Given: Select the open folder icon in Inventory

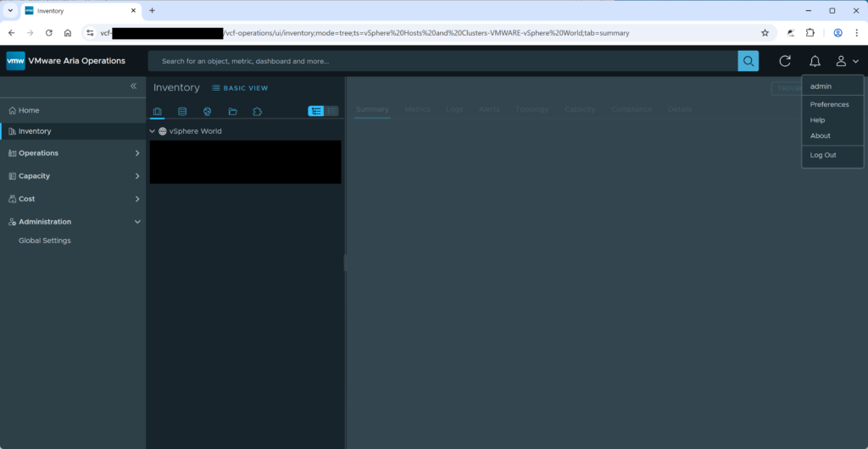Looking at the screenshot, I should pos(232,111).
